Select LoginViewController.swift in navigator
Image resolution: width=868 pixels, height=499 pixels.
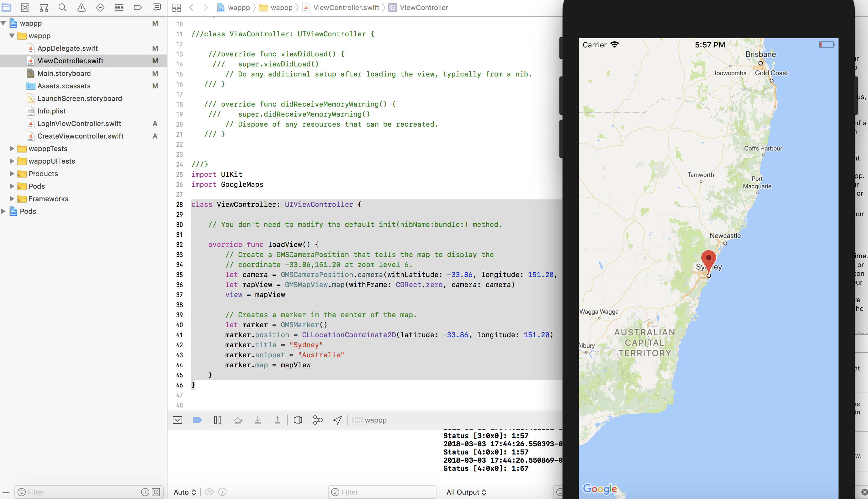click(x=79, y=124)
